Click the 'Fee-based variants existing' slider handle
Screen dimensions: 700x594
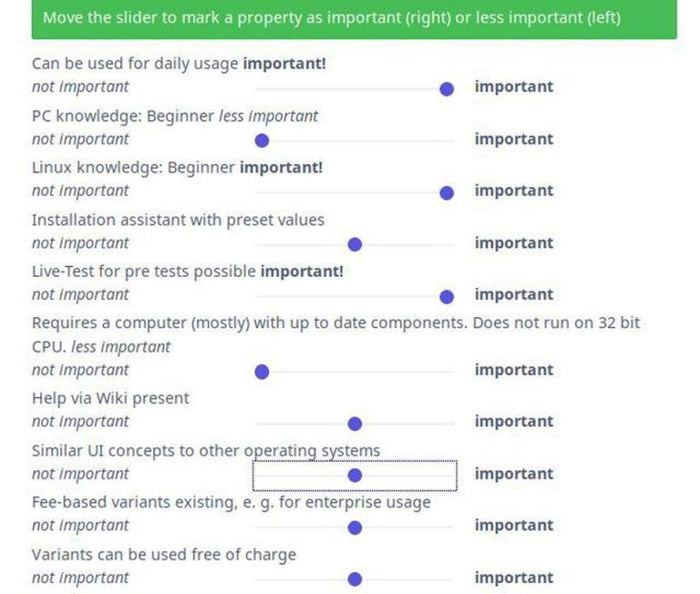[x=355, y=527]
